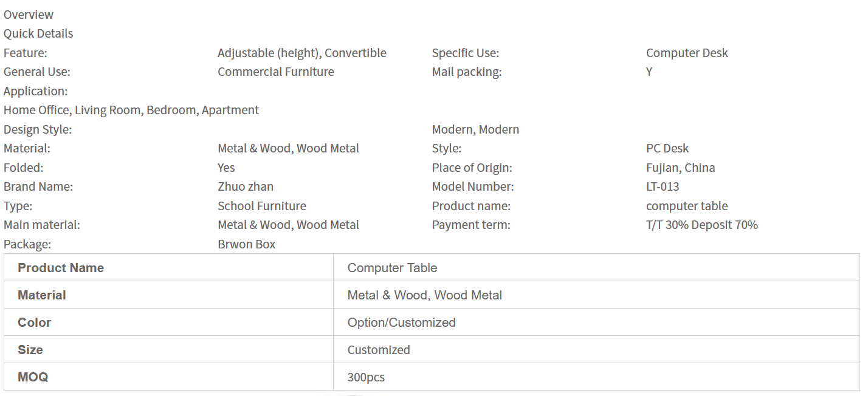Click the School Furniture type value

pyautogui.click(x=262, y=206)
